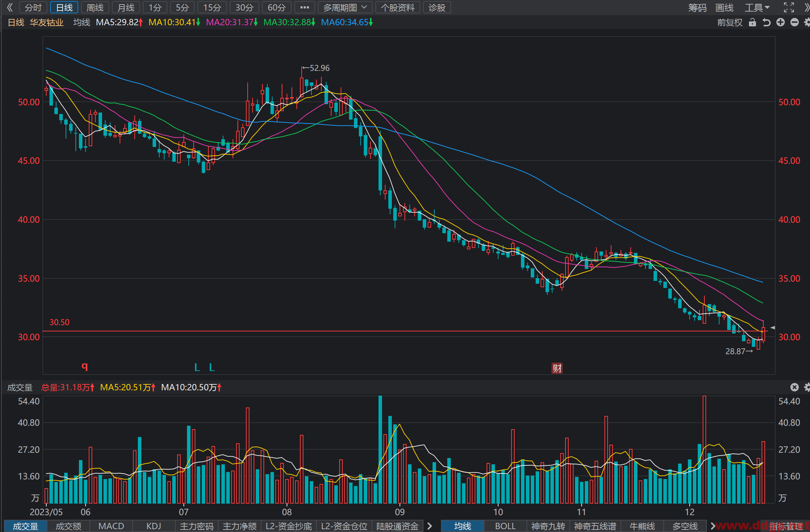Click the unlock padlock icon beside 前复权

tap(752, 22)
